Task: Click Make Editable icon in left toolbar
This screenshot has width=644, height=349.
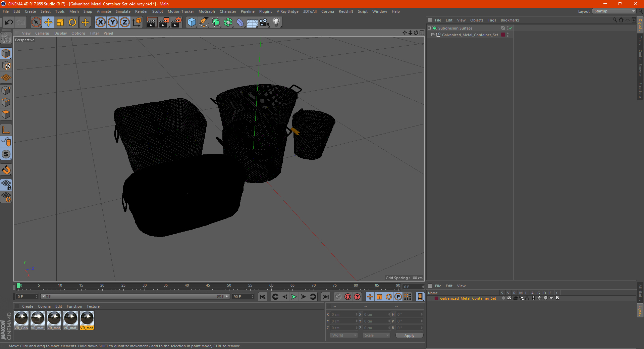Action: click(6, 38)
